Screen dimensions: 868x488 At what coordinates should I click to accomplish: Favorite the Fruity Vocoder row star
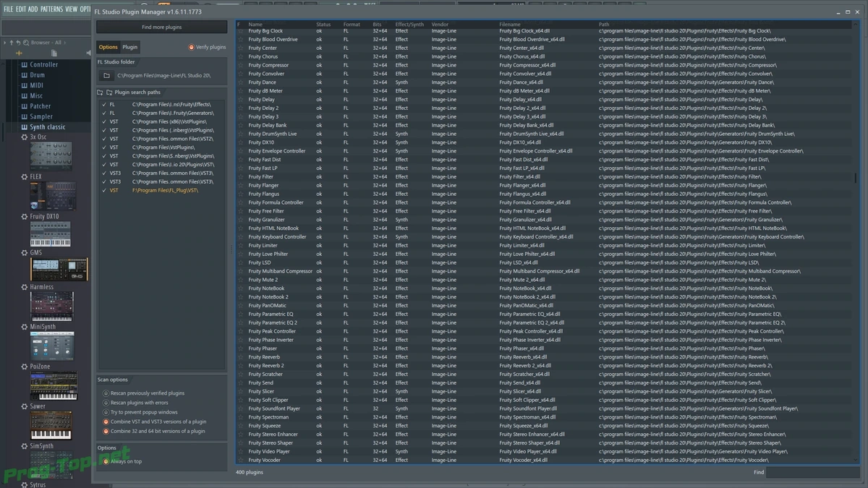(241, 460)
